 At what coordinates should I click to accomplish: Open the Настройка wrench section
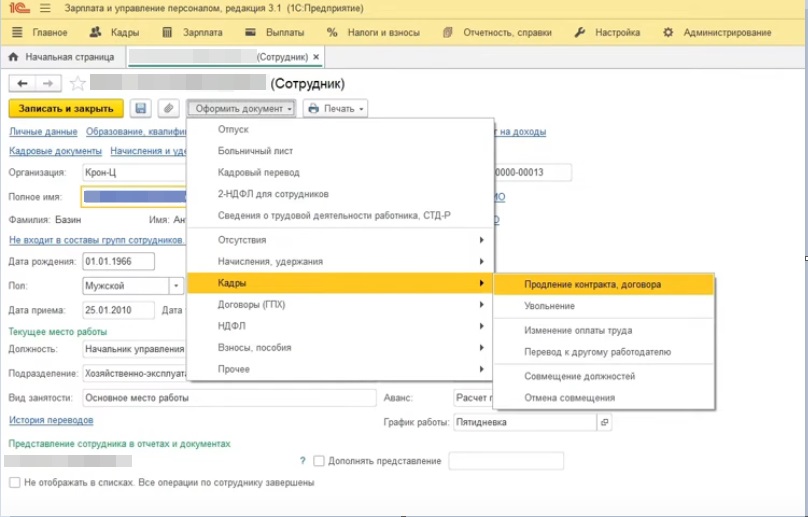pyautogui.click(x=606, y=32)
